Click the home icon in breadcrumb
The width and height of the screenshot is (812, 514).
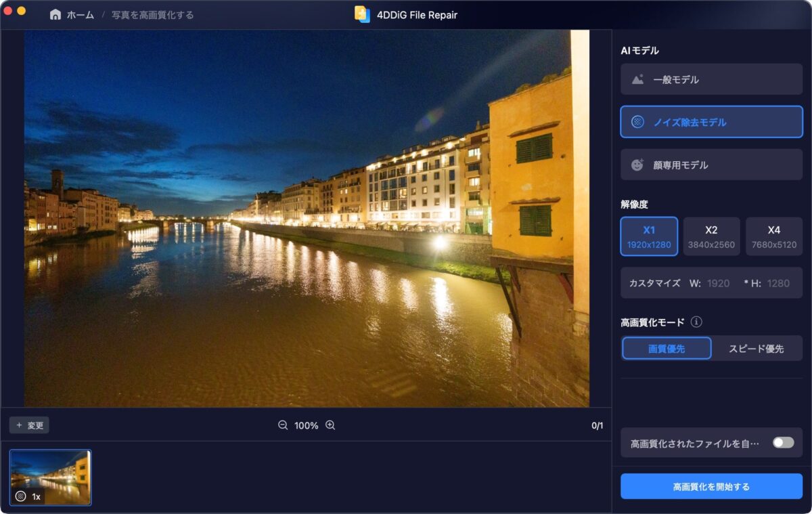pos(55,14)
